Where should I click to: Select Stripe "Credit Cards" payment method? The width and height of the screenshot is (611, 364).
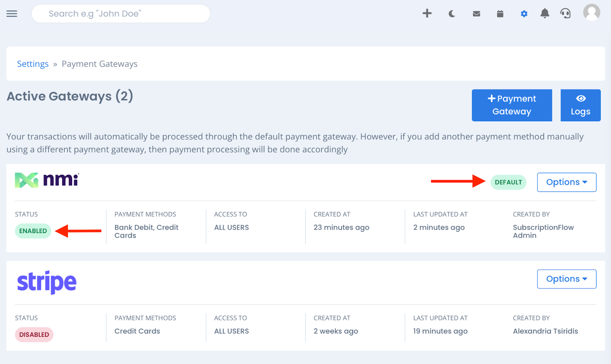coord(137,331)
